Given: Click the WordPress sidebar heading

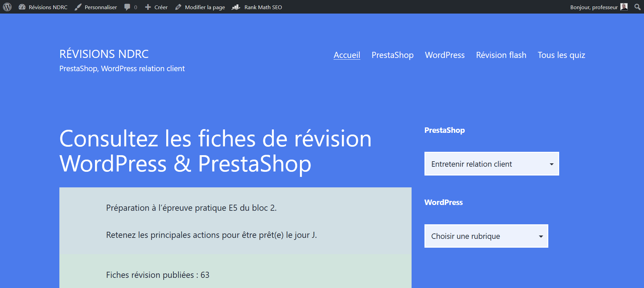Looking at the screenshot, I should click(x=443, y=202).
